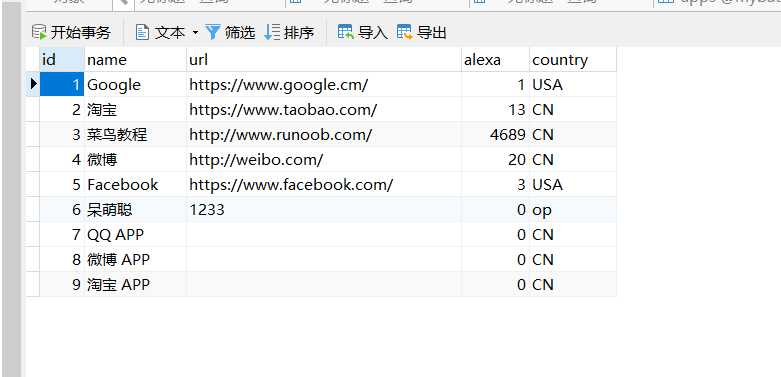Select the 4689 alexa value
781x377 pixels.
coord(495,134)
